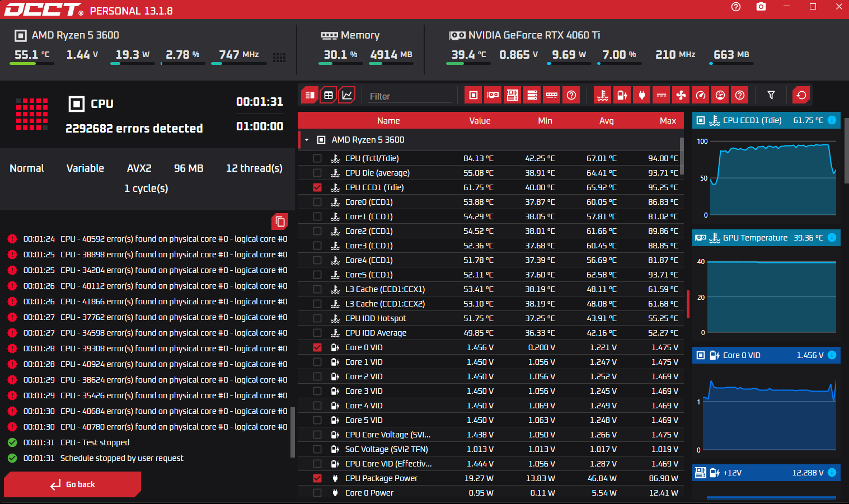This screenshot has height=504, width=849.
Task: Copy the error log to clipboard
Action: point(280,222)
